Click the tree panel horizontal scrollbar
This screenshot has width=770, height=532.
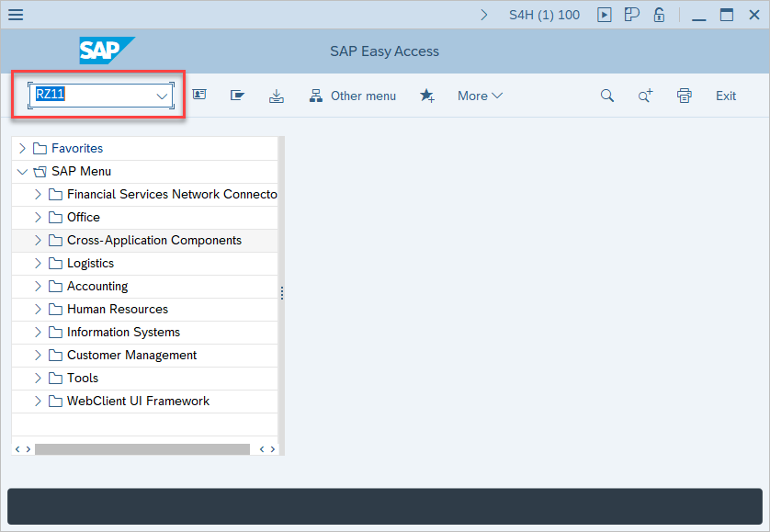click(142, 449)
